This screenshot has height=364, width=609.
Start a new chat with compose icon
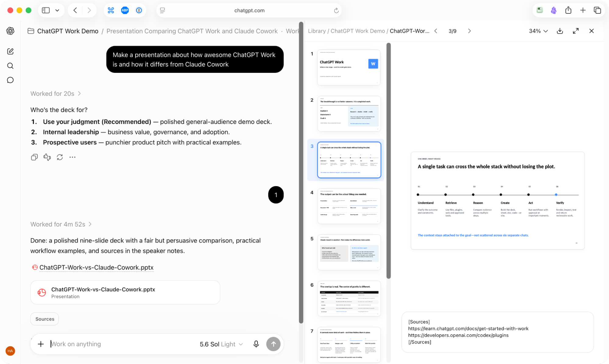pyautogui.click(x=10, y=51)
